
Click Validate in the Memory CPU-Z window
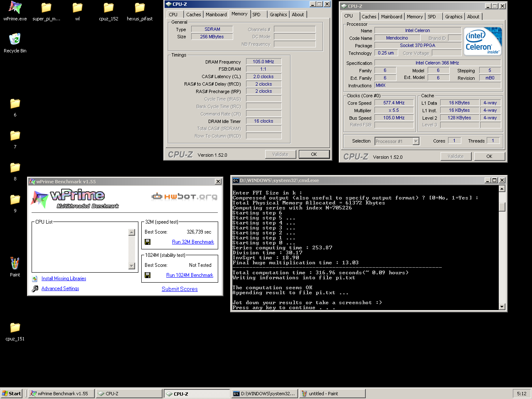point(280,154)
